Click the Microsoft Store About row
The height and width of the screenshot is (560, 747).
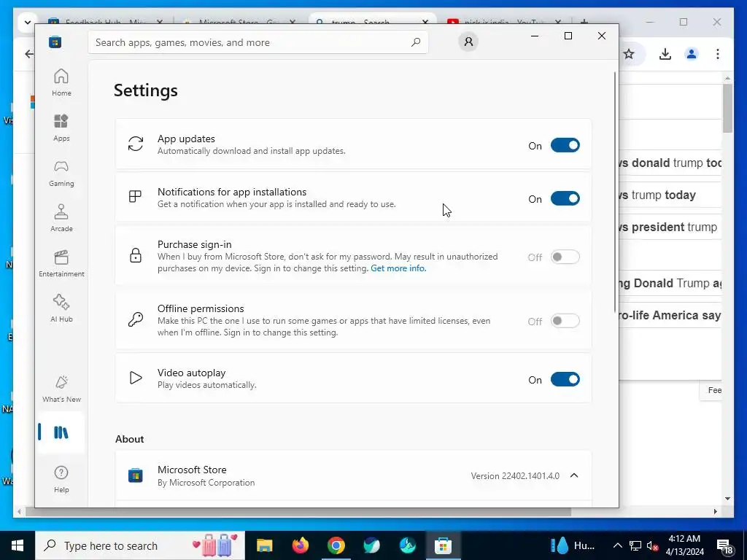tap(353, 475)
